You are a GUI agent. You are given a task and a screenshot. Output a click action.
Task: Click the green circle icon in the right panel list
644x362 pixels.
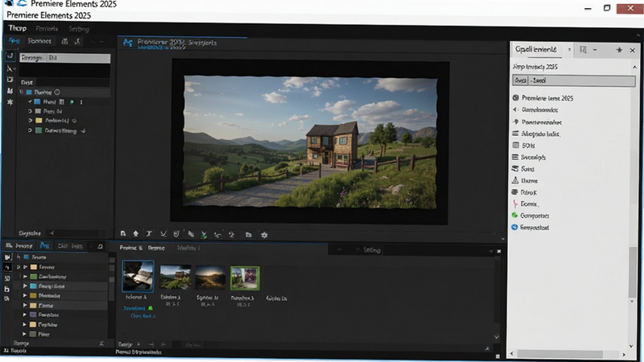pyautogui.click(x=514, y=215)
